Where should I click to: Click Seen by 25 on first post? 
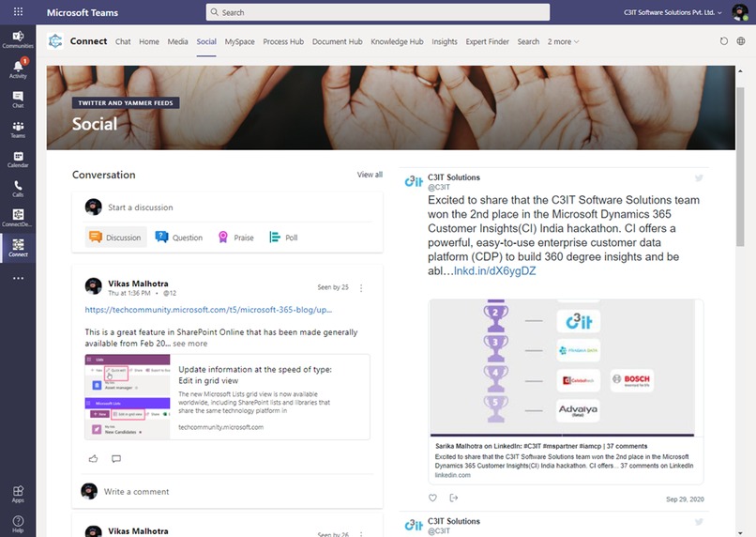pos(333,287)
